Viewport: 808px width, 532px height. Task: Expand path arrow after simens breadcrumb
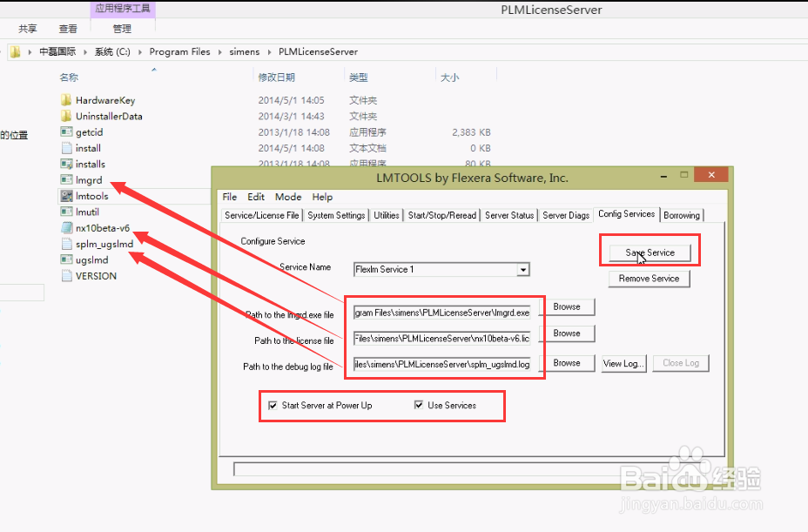270,52
